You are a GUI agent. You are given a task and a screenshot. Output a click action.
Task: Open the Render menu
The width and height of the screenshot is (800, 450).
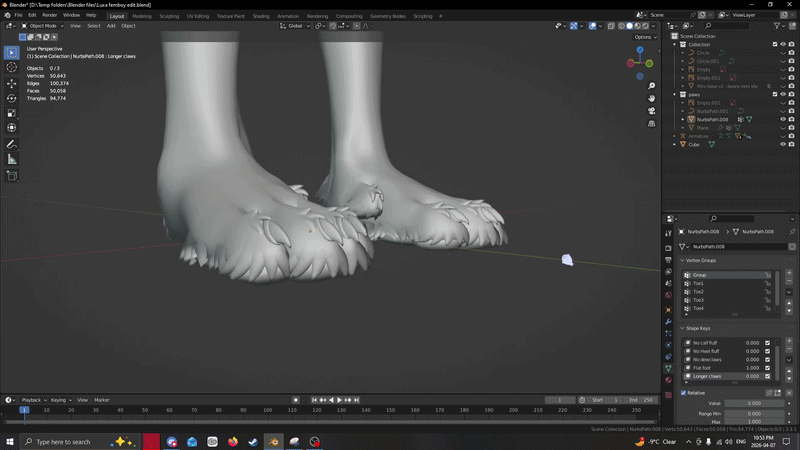pyautogui.click(x=49, y=15)
